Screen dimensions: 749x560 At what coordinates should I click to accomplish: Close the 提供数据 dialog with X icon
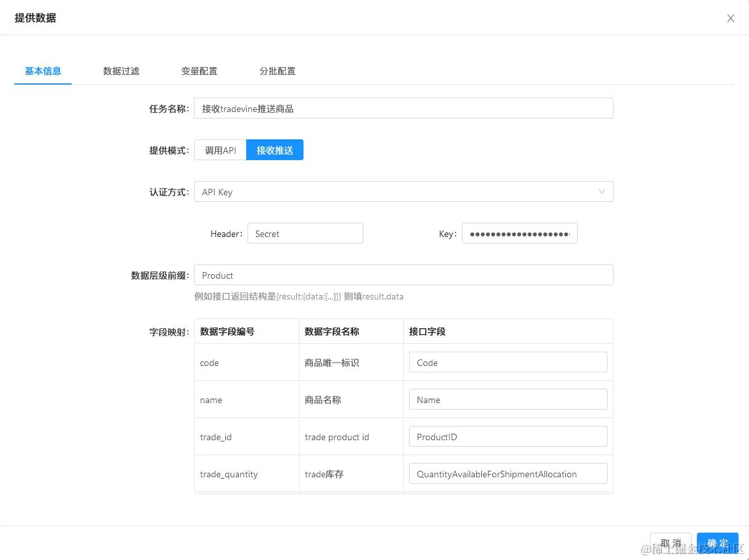coord(730,18)
